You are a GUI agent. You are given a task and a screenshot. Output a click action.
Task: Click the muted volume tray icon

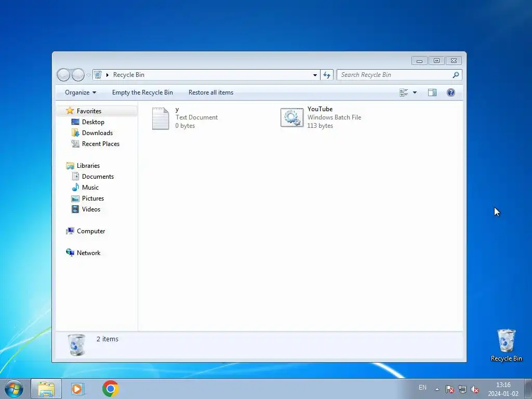click(x=475, y=389)
